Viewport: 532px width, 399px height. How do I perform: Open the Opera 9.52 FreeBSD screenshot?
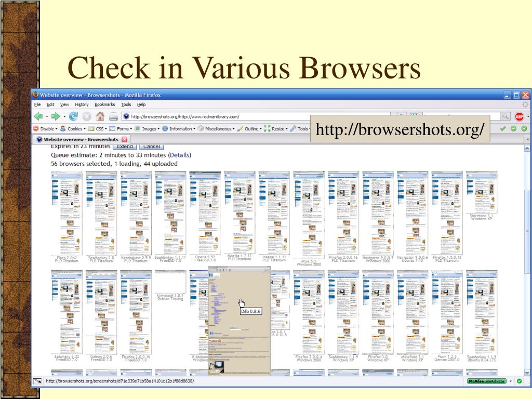point(205,212)
